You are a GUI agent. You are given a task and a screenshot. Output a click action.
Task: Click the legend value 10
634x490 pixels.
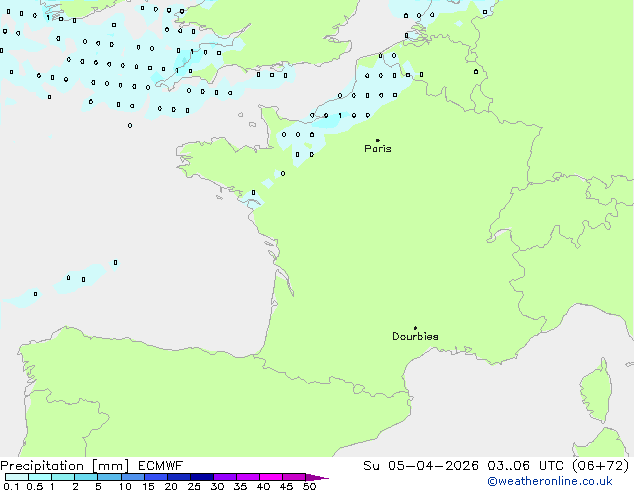125,486
